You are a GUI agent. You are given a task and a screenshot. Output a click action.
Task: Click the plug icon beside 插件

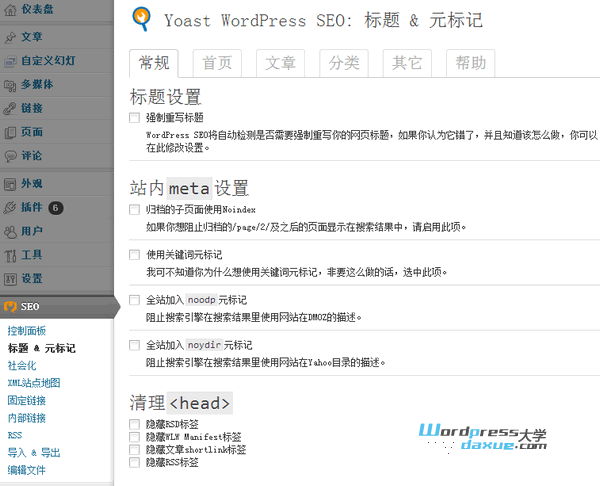point(10,208)
